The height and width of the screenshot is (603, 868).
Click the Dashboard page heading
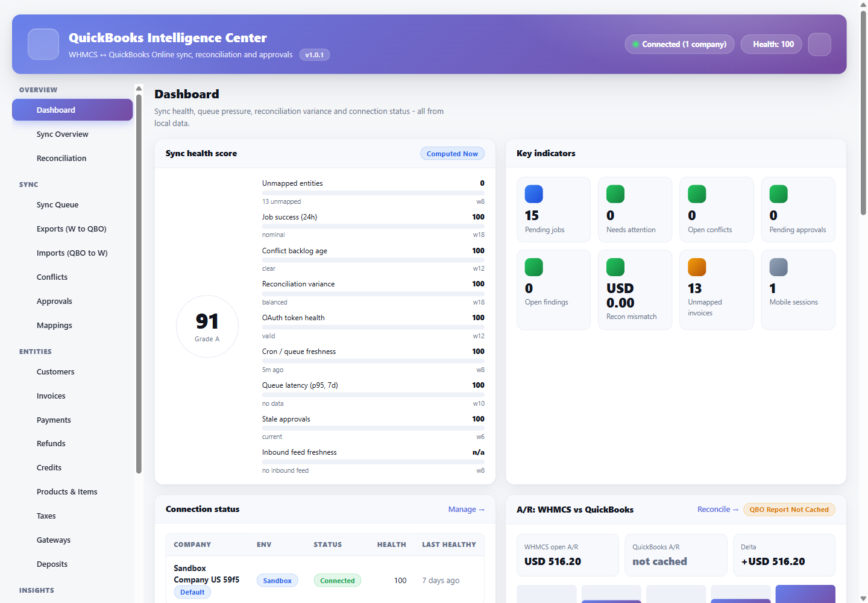(x=187, y=94)
